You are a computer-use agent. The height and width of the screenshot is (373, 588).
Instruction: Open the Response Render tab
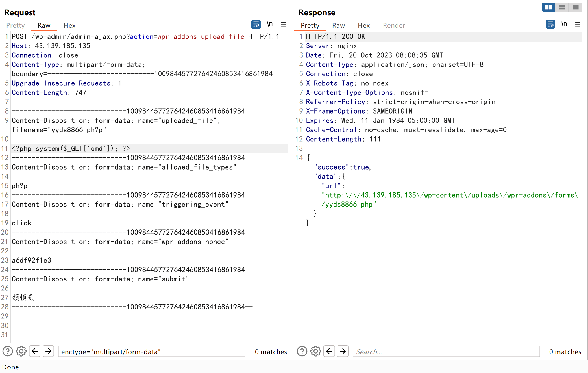tap(394, 25)
